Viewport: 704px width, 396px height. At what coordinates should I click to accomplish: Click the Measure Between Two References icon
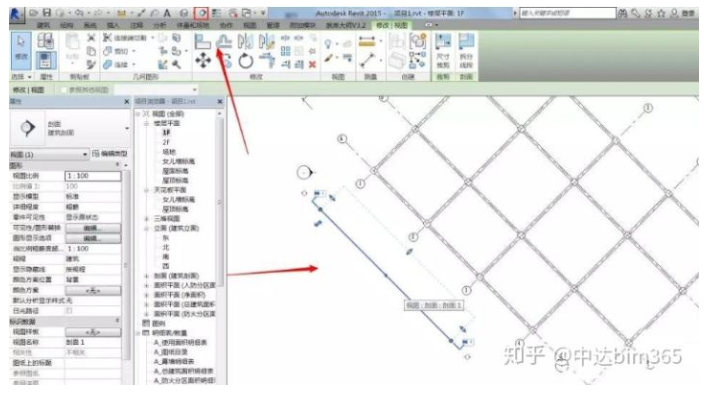367,60
